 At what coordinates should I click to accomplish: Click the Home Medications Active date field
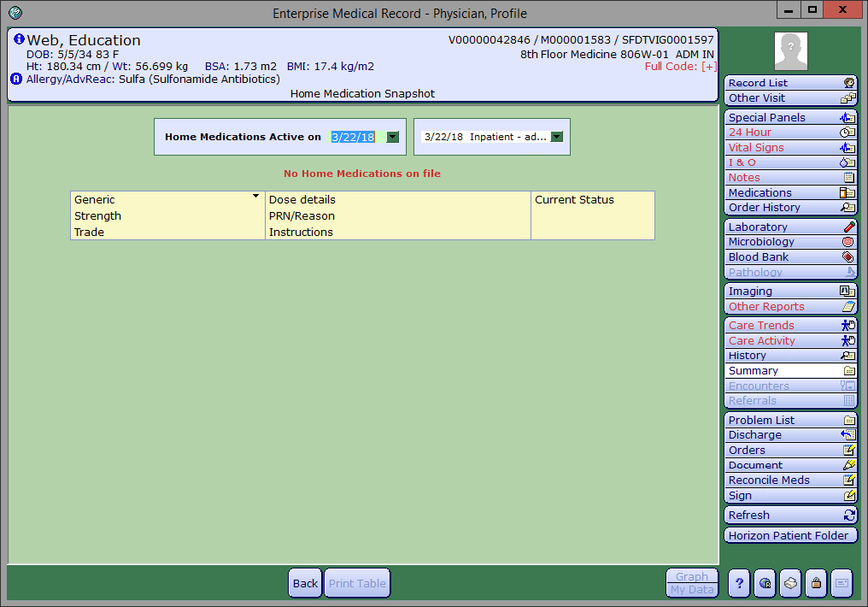pos(353,137)
